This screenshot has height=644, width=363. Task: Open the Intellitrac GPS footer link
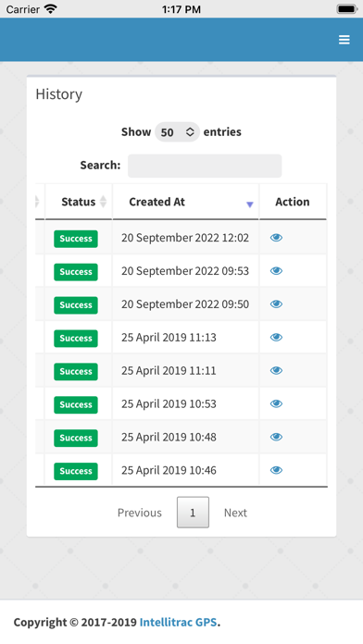[178, 622]
